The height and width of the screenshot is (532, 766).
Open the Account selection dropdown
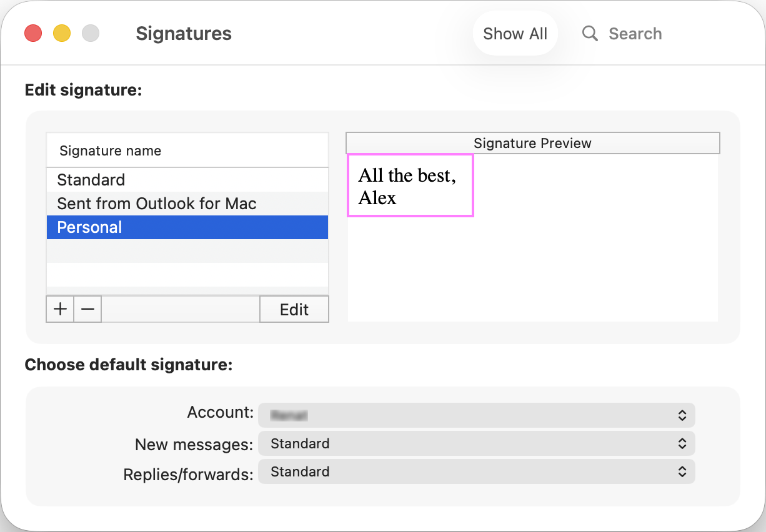tap(476, 415)
